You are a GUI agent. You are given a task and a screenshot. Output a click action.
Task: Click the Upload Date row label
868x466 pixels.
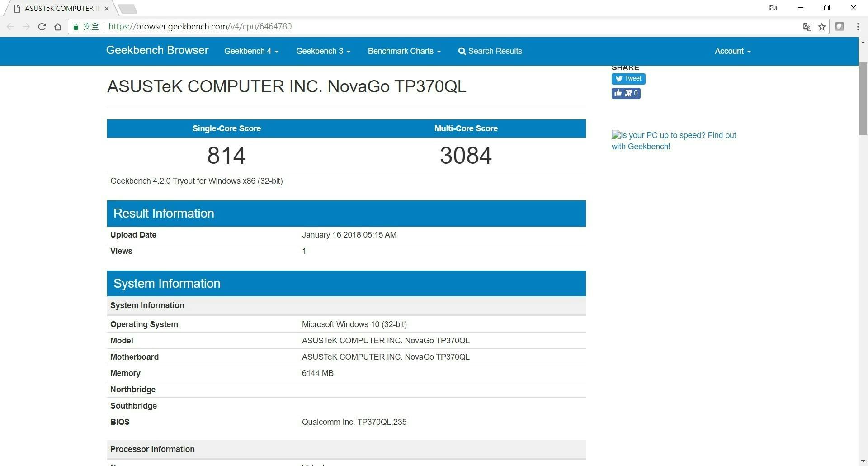click(133, 235)
